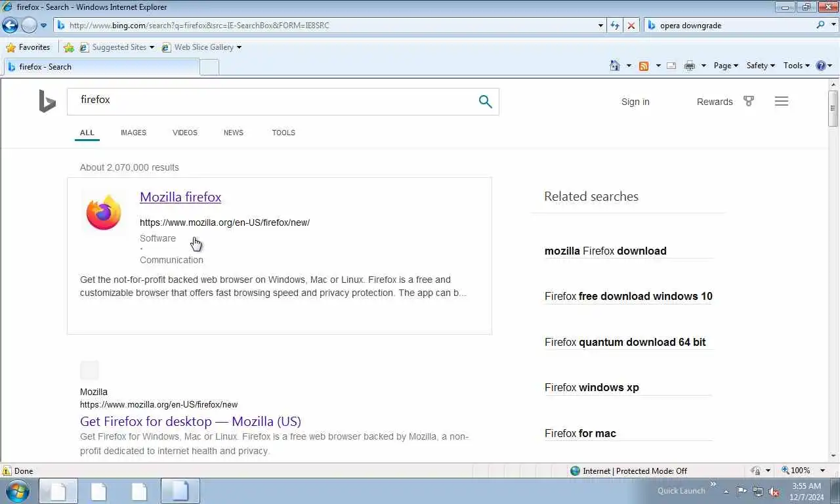Viewport: 840px width, 504px height.
Task: Click the Firefox logo thumbnail
Action: pyautogui.click(x=104, y=212)
